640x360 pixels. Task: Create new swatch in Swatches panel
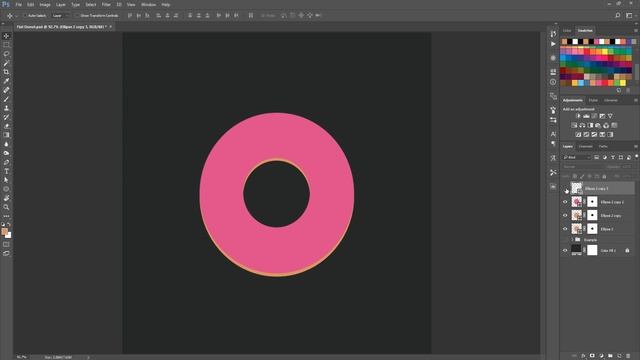point(619,90)
